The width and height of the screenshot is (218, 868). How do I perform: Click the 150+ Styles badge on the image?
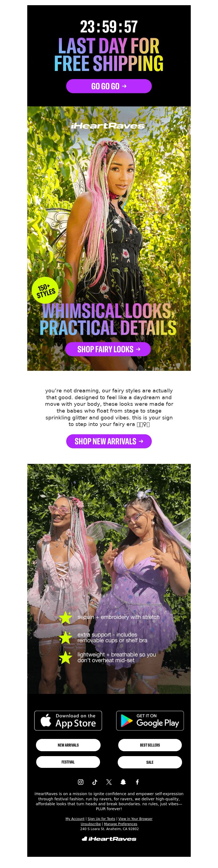point(45,290)
